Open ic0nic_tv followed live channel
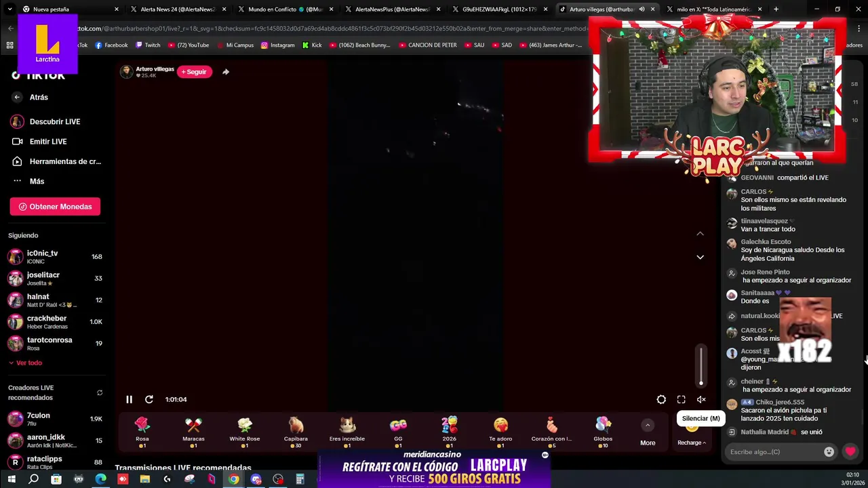 55,257
